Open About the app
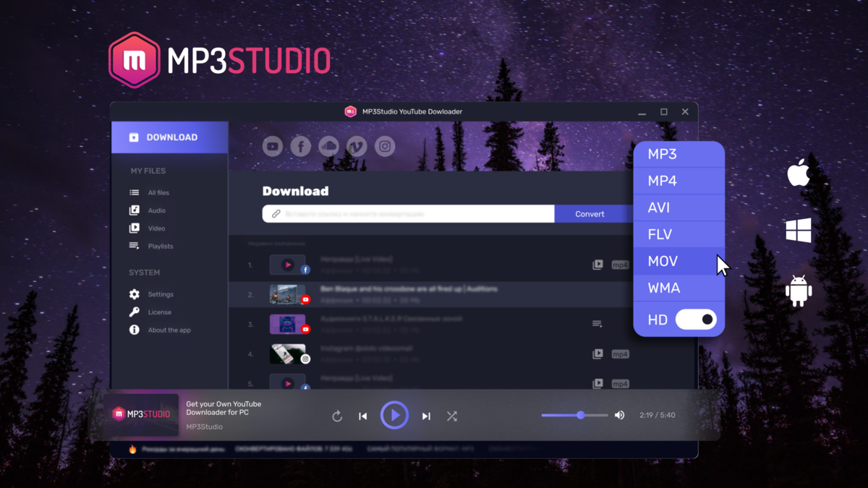The height and width of the screenshot is (488, 868). (x=169, y=330)
